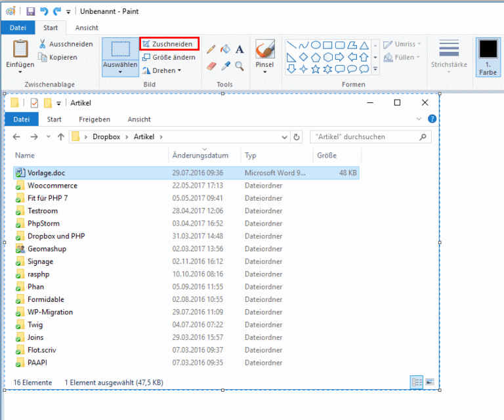Screen dimensions: 504x420
Task: Click Zuschneiden to crop the selection
Action: pyautogui.click(x=169, y=44)
